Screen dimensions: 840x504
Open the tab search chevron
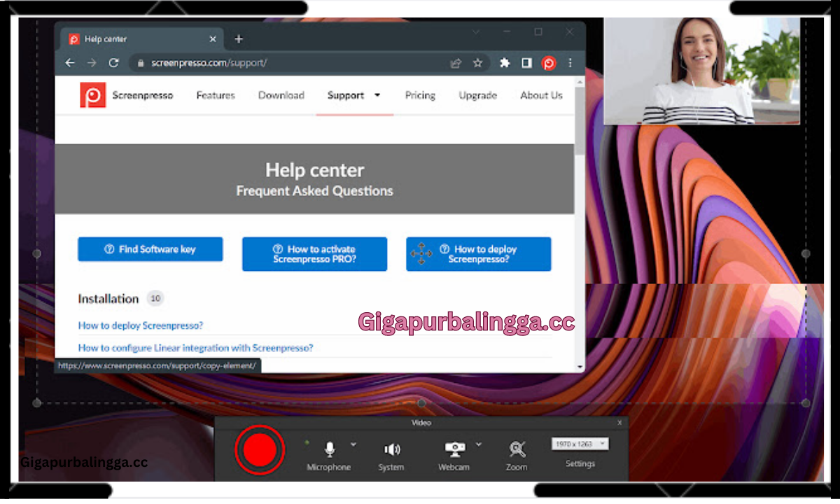(476, 32)
